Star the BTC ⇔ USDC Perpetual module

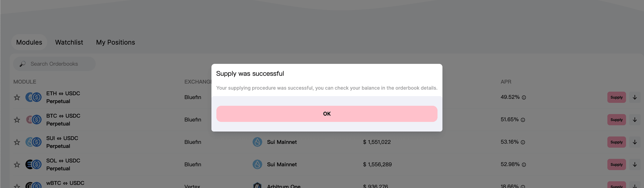[17, 120]
